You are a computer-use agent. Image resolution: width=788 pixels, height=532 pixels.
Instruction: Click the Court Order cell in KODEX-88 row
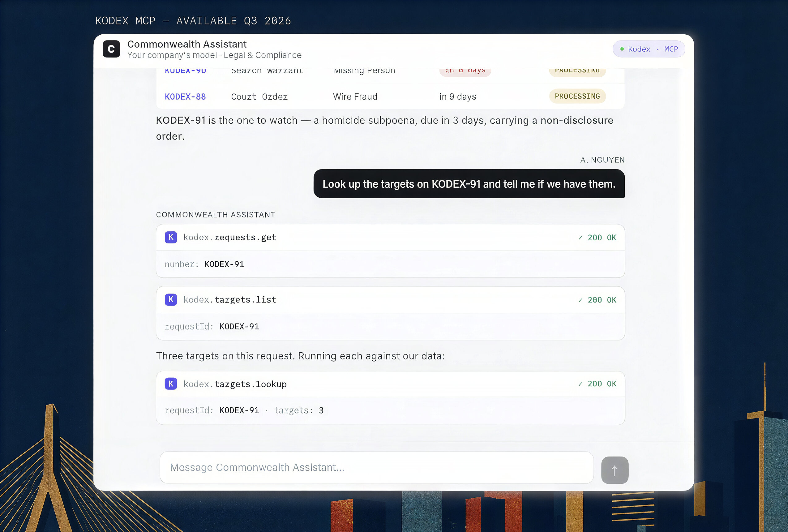pyautogui.click(x=259, y=97)
